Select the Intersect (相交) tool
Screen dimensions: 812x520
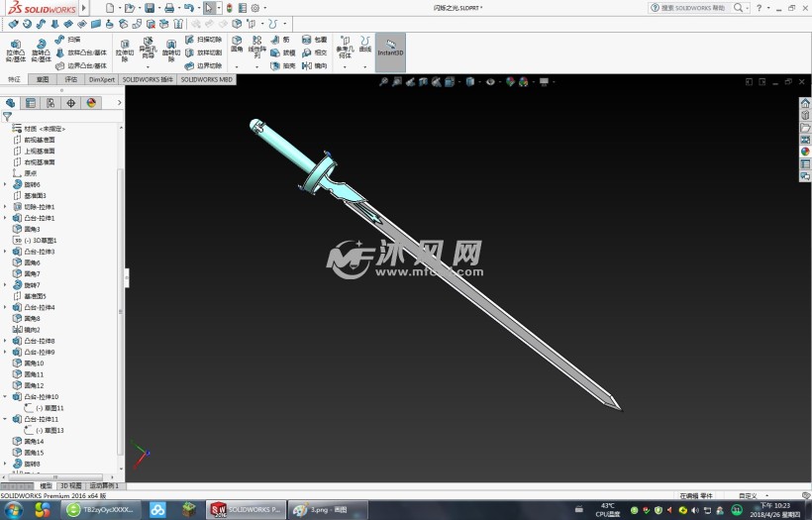point(314,52)
